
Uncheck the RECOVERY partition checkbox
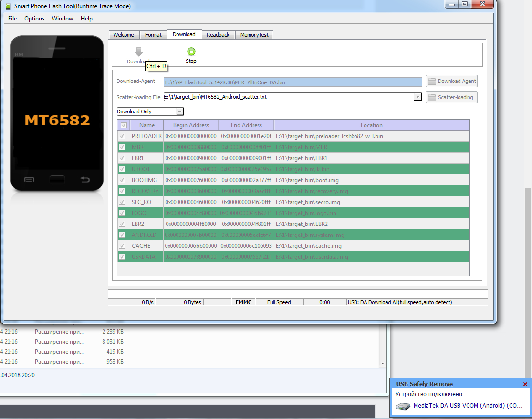point(124,191)
